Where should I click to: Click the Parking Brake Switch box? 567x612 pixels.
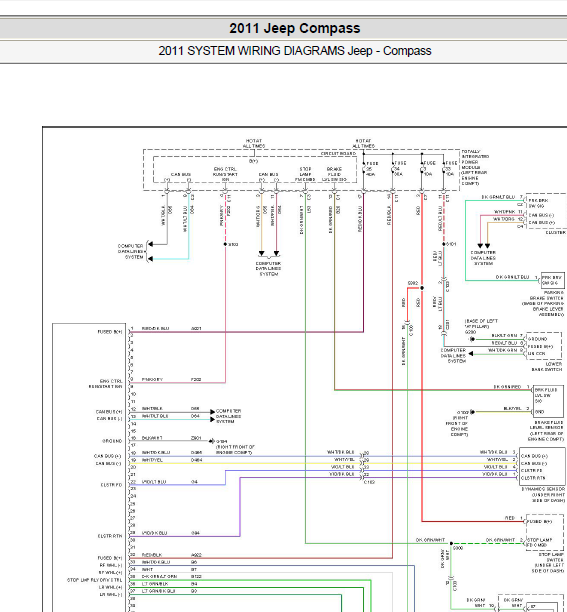point(552,279)
